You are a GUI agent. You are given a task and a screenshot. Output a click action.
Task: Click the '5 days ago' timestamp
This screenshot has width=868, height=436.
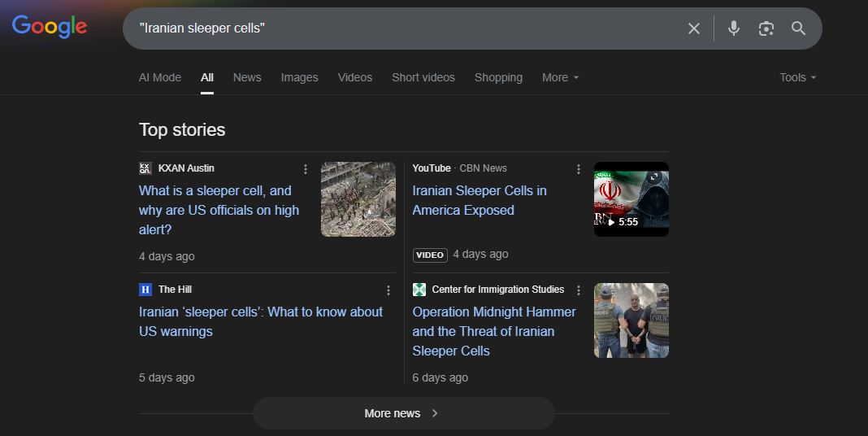point(167,377)
